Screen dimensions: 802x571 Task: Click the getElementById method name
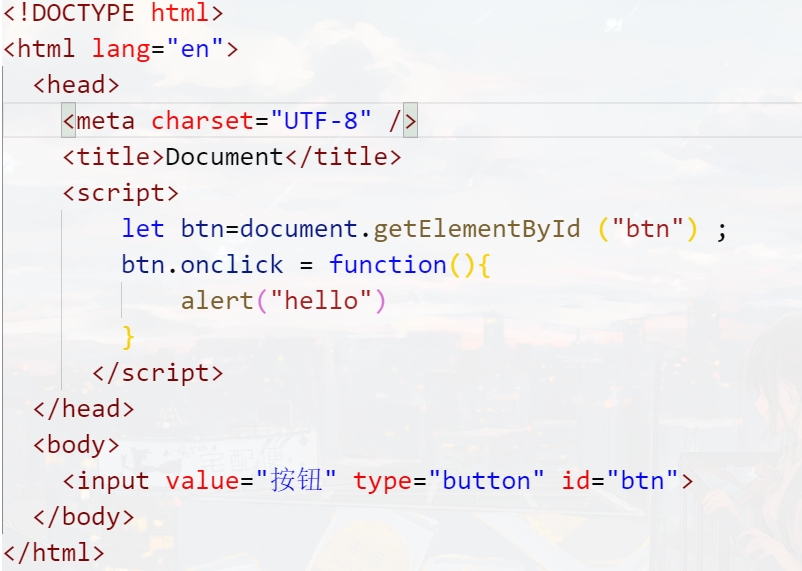click(x=477, y=229)
